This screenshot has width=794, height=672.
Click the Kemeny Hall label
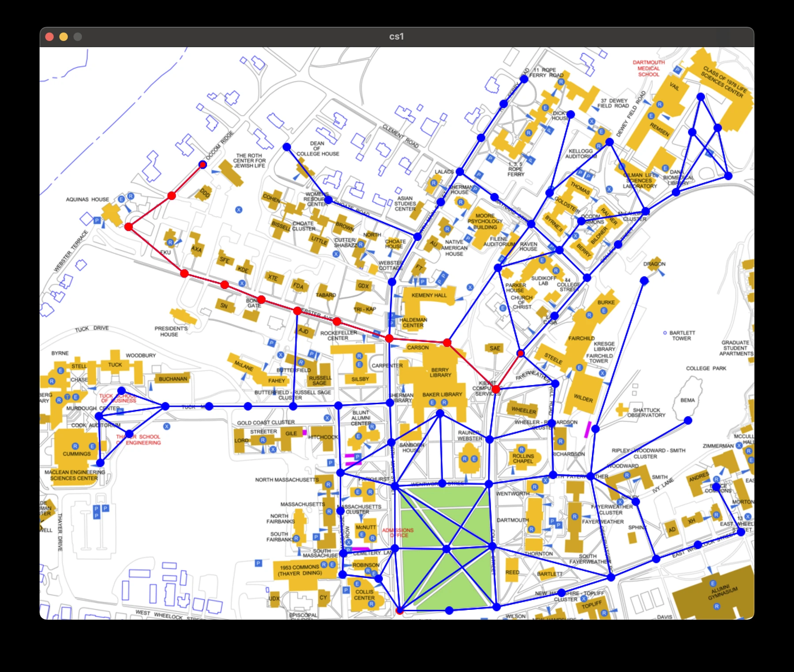[429, 295]
